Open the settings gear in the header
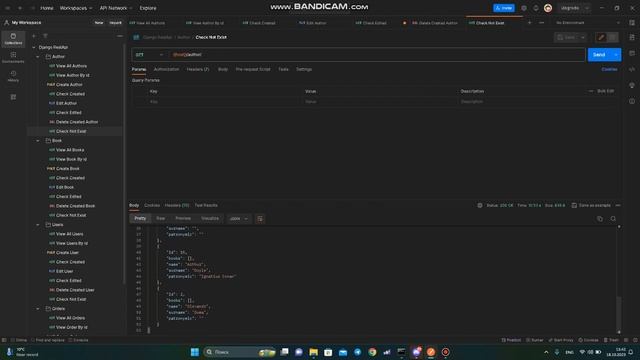This screenshot has width=640, height=360. (x=524, y=8)
